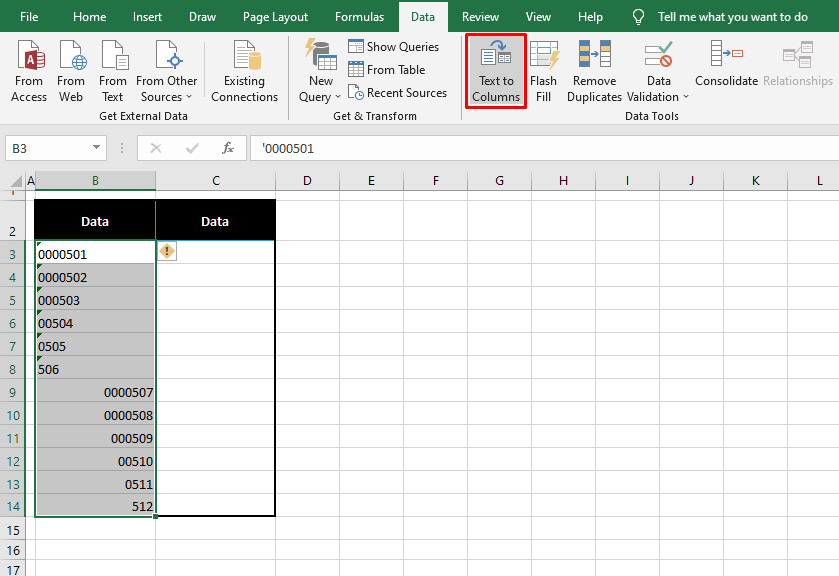Switch to the Home tab
The image size is (839, 576).
click(89, 16)
